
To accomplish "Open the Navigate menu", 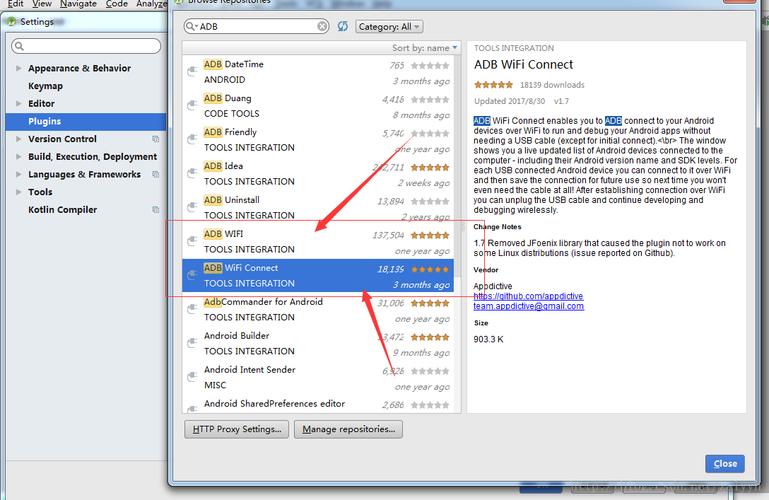I will [78, 4].
